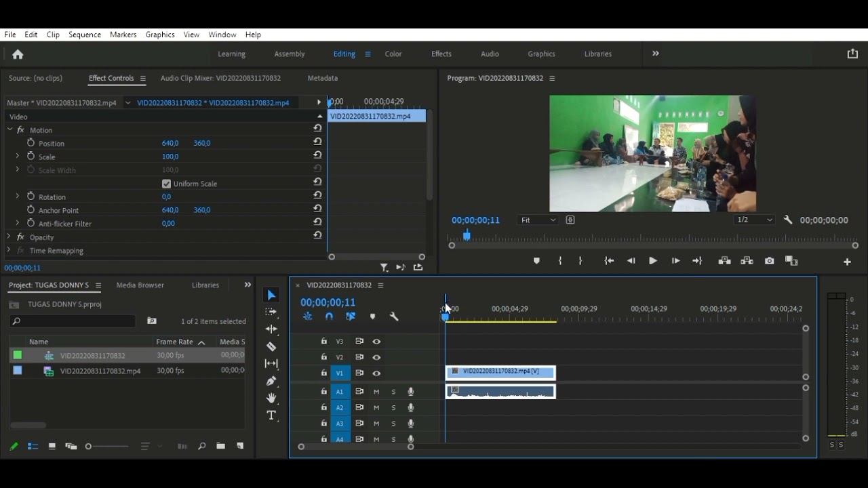Open the Graphics menu
The image size is (868, 488).
coord(160,35)
